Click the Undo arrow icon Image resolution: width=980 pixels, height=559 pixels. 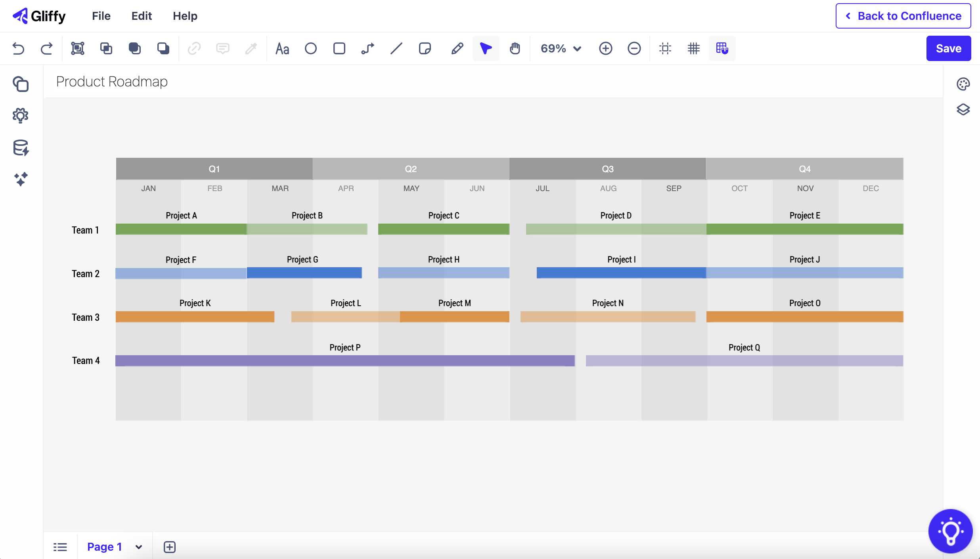[x=18, y=48]
